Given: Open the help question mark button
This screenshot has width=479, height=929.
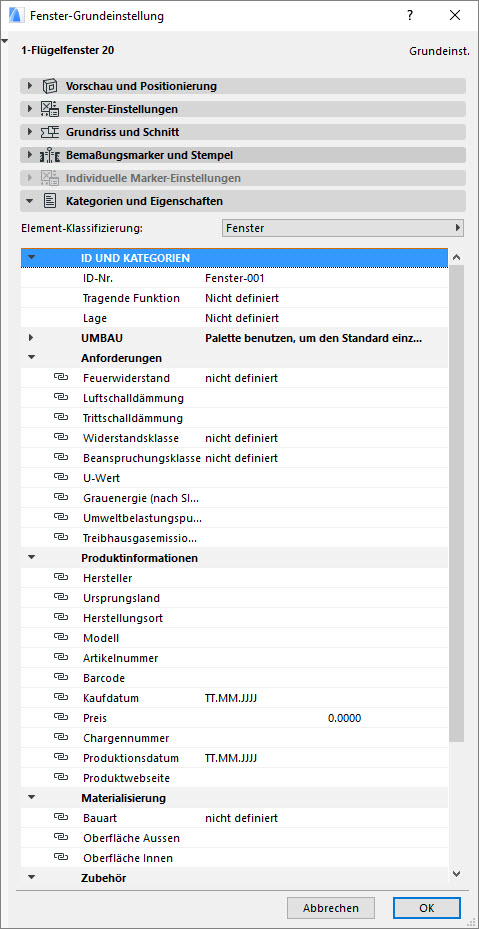Looking at the screenshot, I should coord(410,16).
